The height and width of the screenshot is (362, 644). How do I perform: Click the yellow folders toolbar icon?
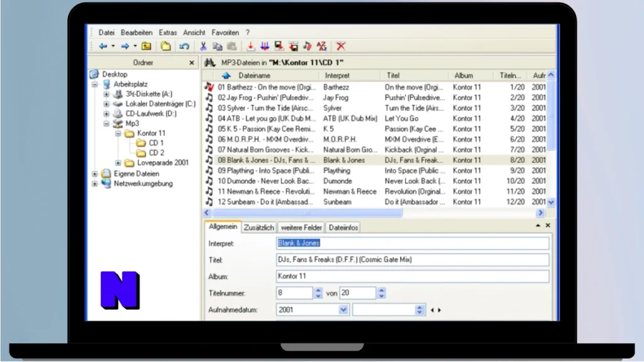coord(165,46)
